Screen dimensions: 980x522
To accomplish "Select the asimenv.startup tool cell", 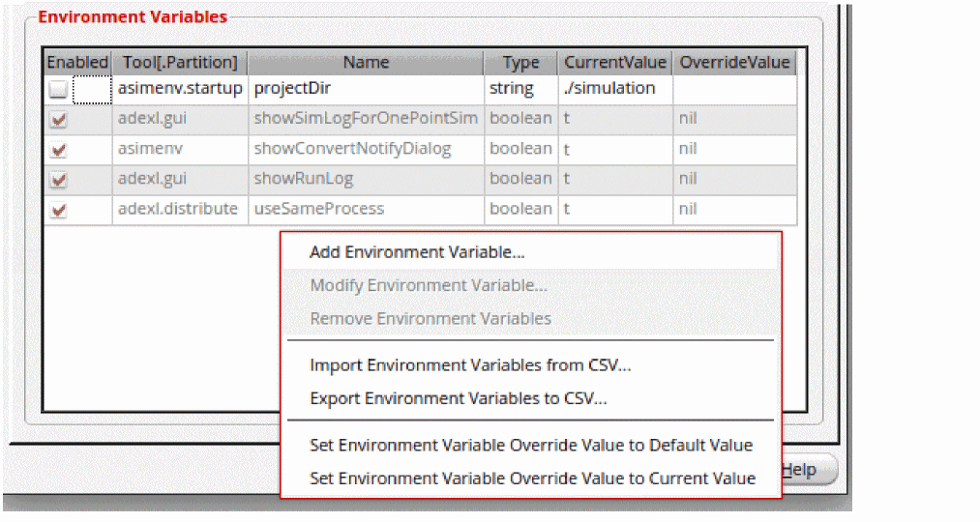I will pyautogui.click(x=180, y=89).
